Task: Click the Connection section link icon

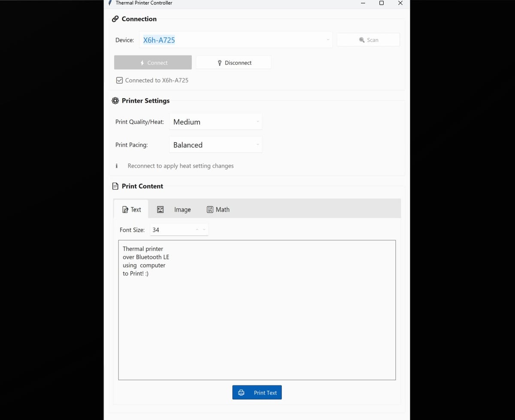Action: [x=115, y=19]
